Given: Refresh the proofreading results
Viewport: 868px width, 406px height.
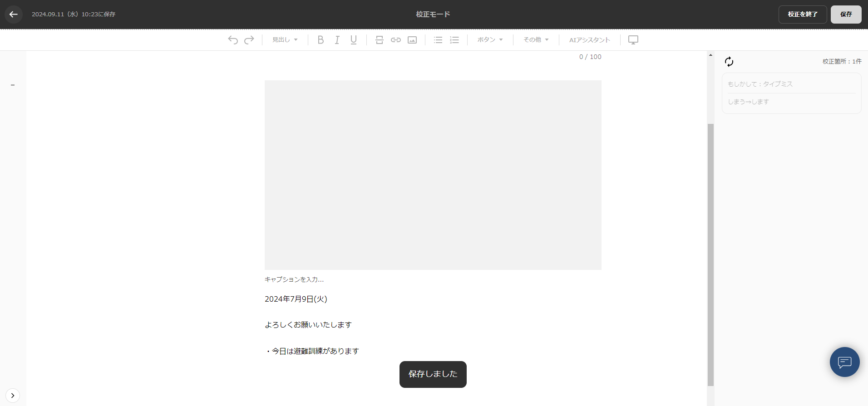Looking at the screenshot, I should click(729, 62).
